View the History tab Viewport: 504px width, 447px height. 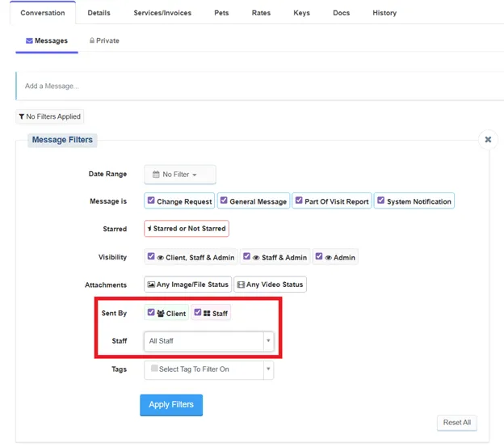pyautogui.click(x=384, y=13)
